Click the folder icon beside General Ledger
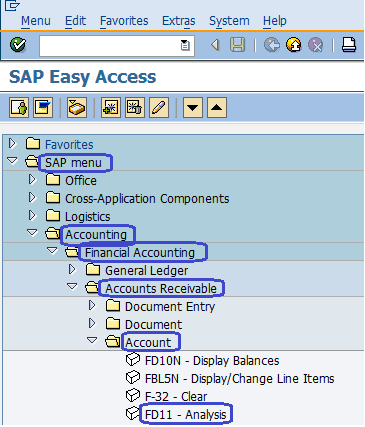 coord(93,270)
